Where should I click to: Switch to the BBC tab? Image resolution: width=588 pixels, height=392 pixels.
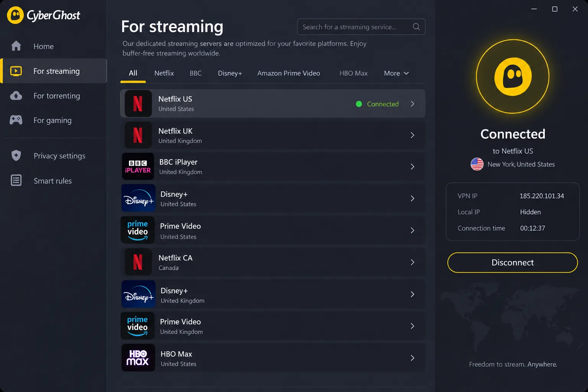click(196, 73)
